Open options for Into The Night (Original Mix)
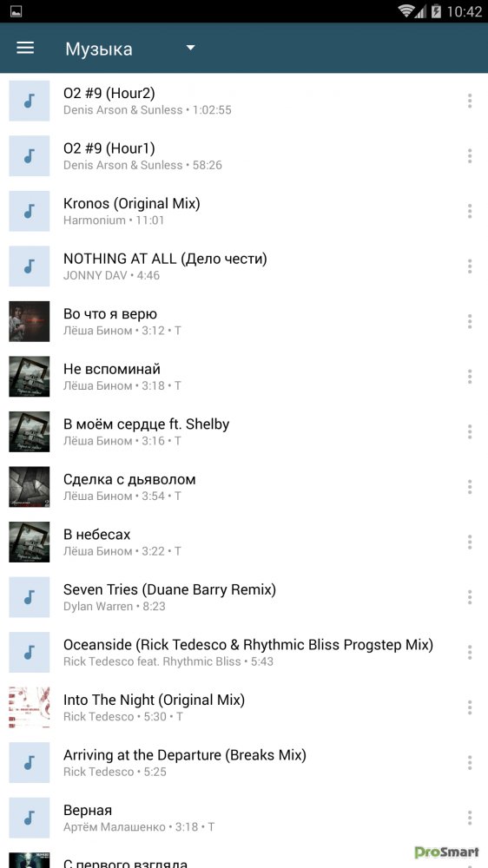 [x=469, y=707]
